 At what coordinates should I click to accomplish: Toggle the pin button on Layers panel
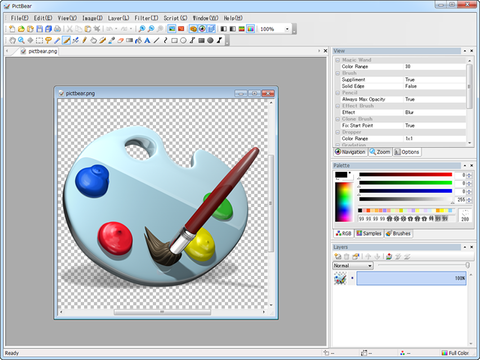465,247
